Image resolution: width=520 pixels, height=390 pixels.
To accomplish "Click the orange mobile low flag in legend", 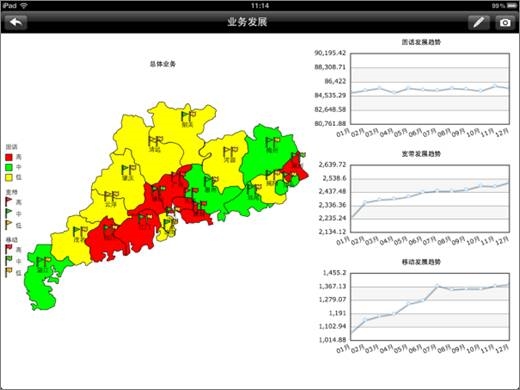I will [9, 272].
